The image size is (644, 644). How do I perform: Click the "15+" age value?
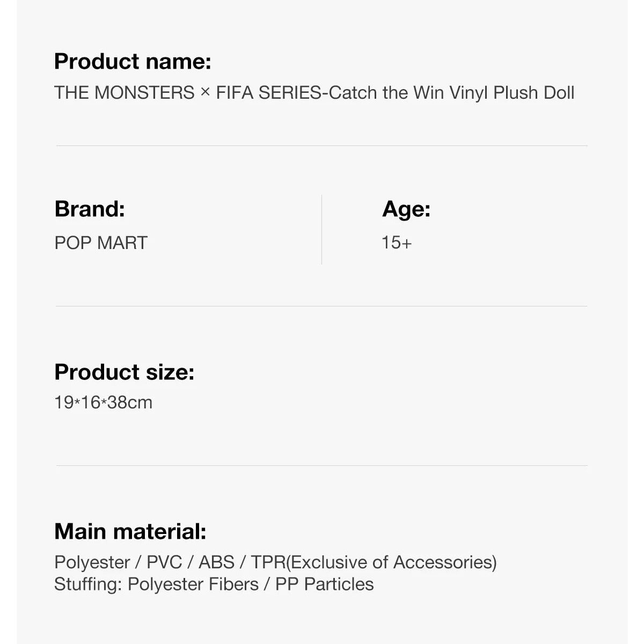(397, 243)
